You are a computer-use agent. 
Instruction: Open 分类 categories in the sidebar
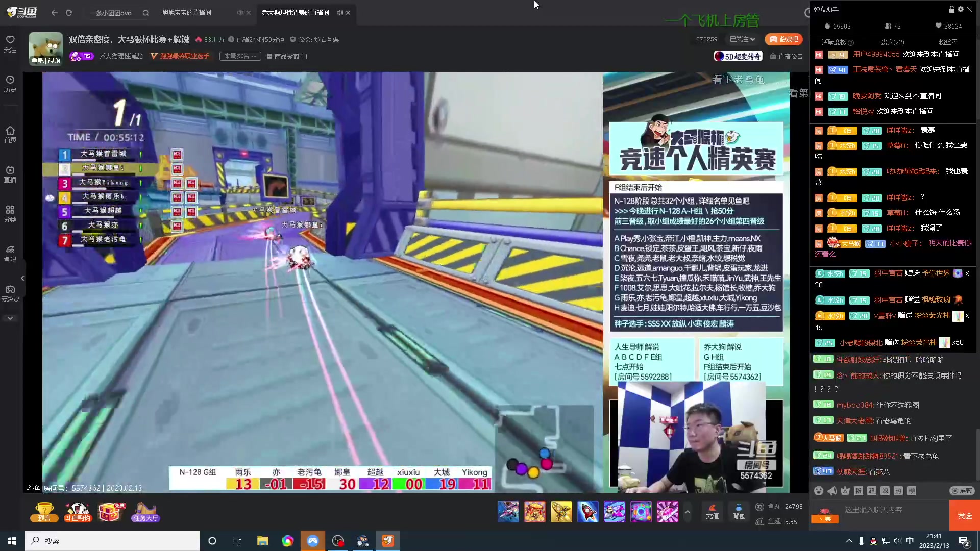10,214
